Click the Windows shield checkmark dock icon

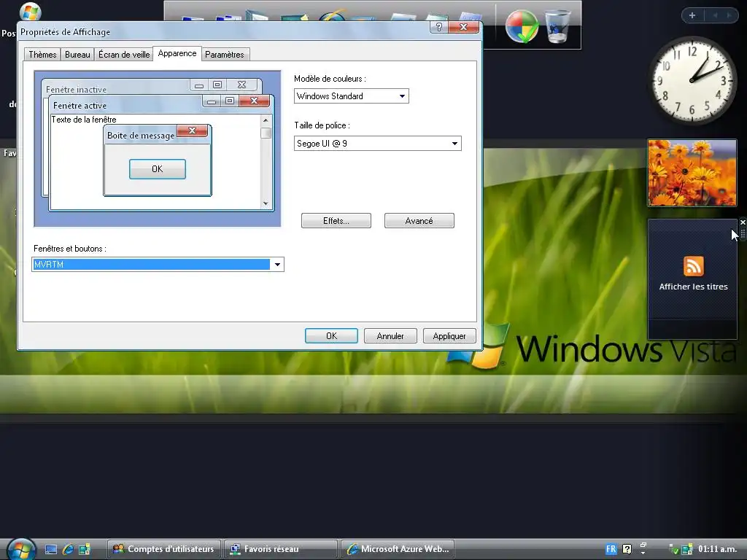coord(522,27)
